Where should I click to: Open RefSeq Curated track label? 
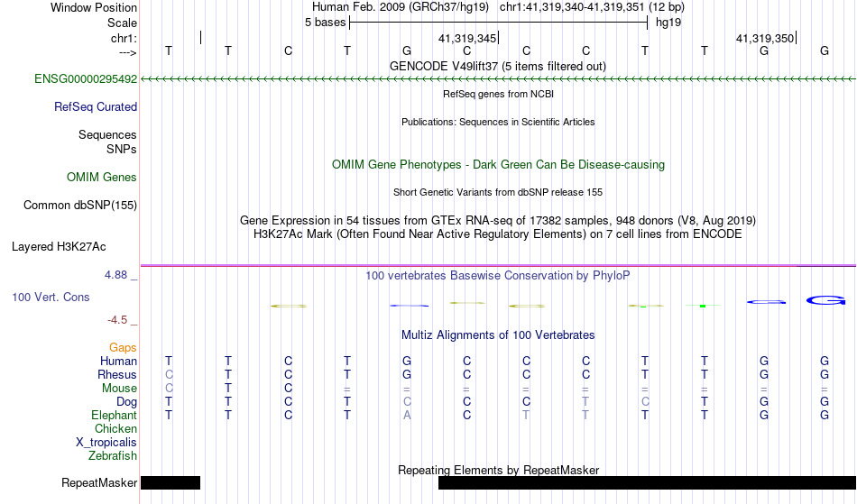click(x=95, y=107)
